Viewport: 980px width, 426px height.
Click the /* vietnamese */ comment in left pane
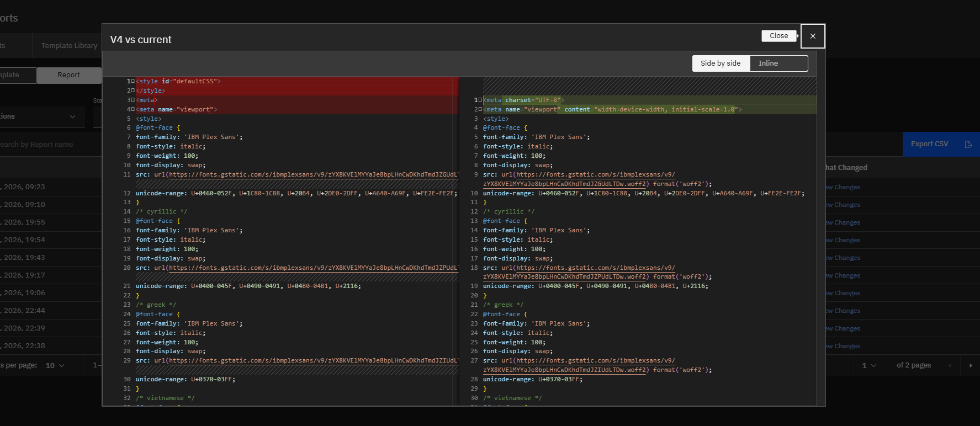pos(165,398)
